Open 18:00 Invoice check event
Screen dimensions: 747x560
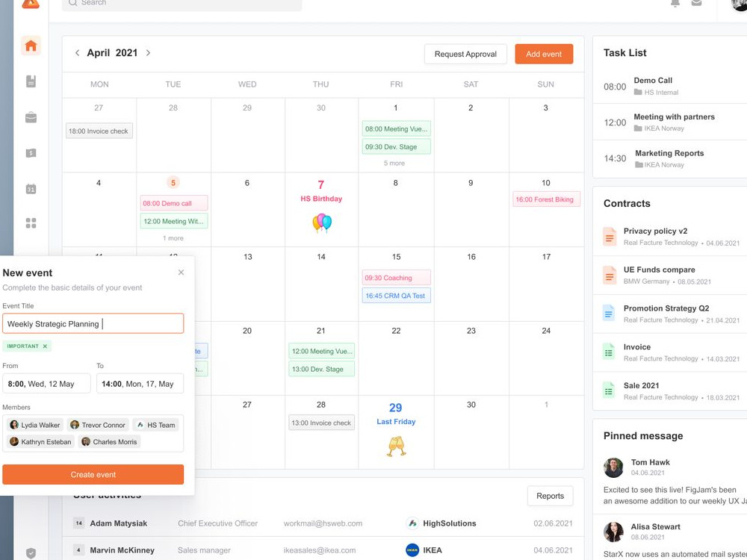tap(99, 131)
